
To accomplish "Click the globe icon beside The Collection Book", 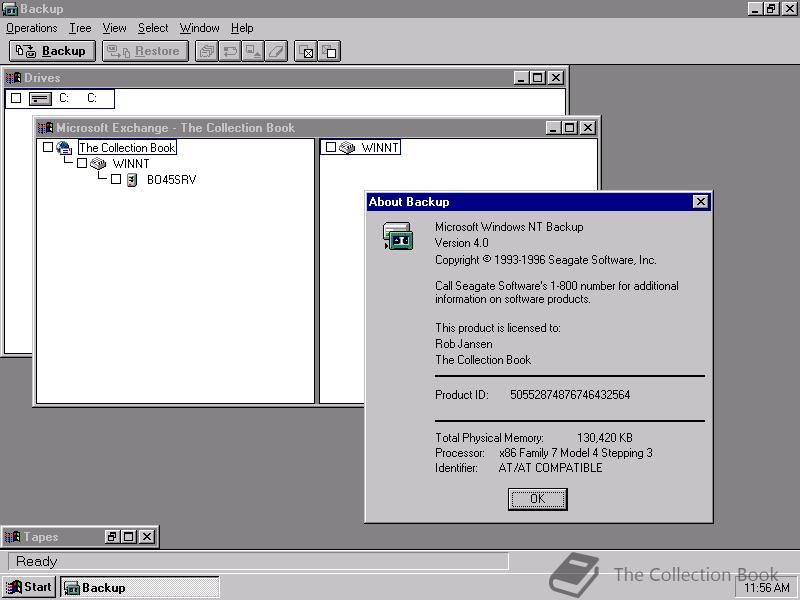I will coord(64,148).
